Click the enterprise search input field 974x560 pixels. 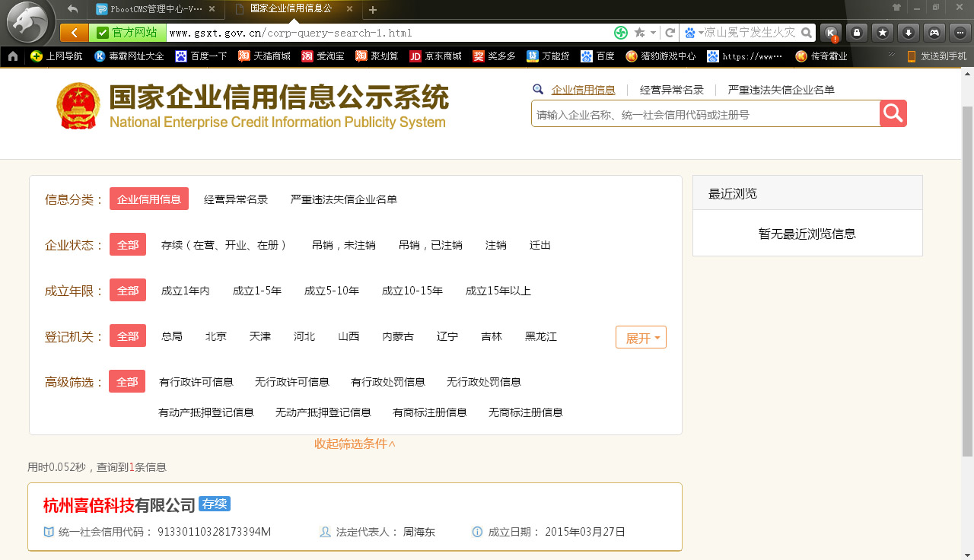700,113
